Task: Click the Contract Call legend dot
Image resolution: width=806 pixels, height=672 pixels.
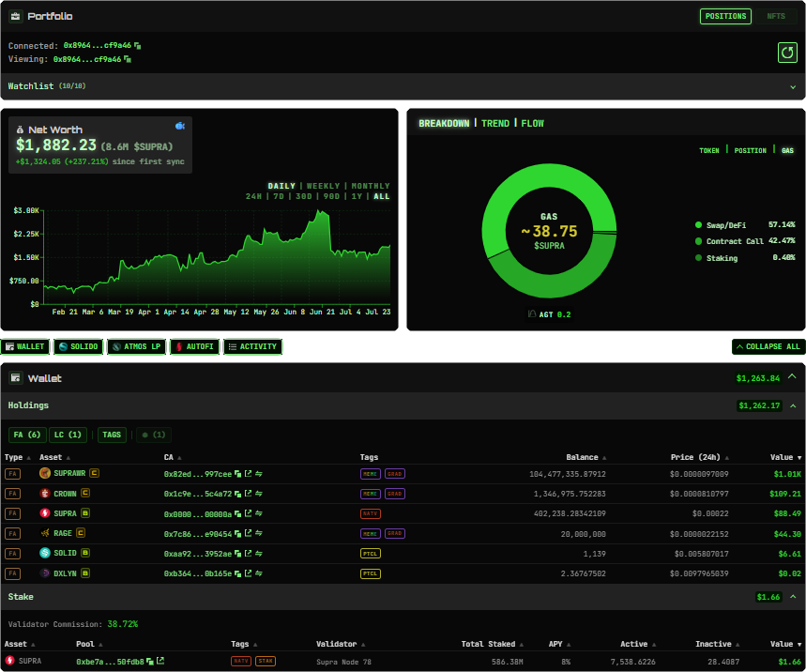Action: tap(698, 241)
